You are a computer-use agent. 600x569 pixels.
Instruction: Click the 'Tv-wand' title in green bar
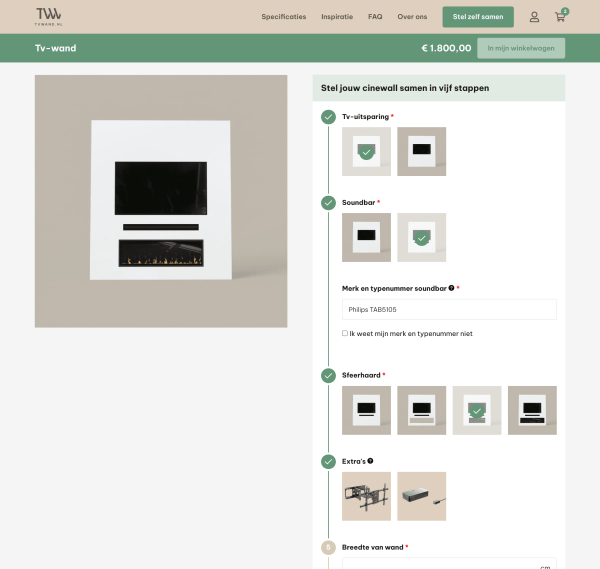55,48
